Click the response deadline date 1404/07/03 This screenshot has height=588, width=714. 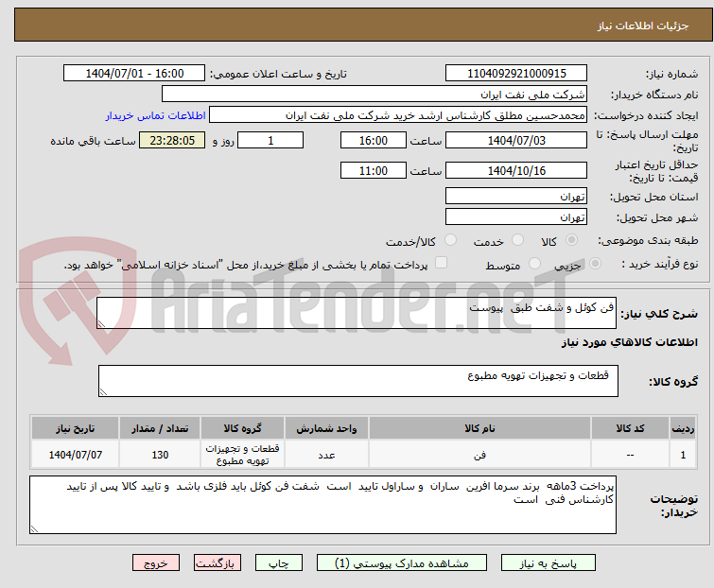tap(516, 140)
